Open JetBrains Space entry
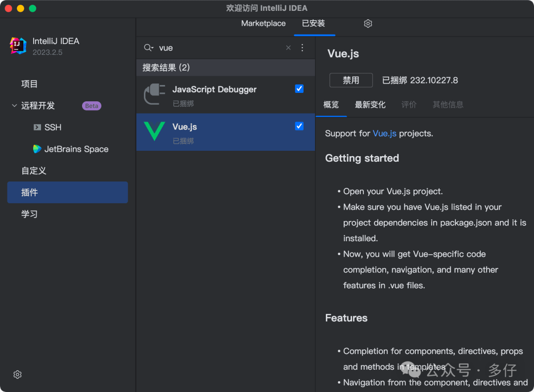Image resolution: width=534 pixels, height=392 pixels. 76,149
